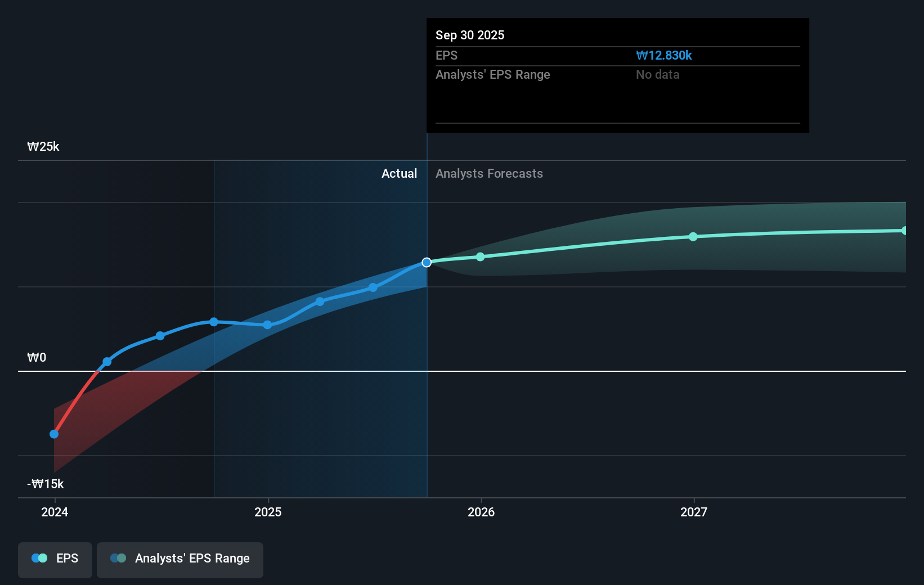The width and height of the screenshot is (924, 585).
Task: Toggle the Analysts' EPS Range series
Action: click(x=180, y=560)
